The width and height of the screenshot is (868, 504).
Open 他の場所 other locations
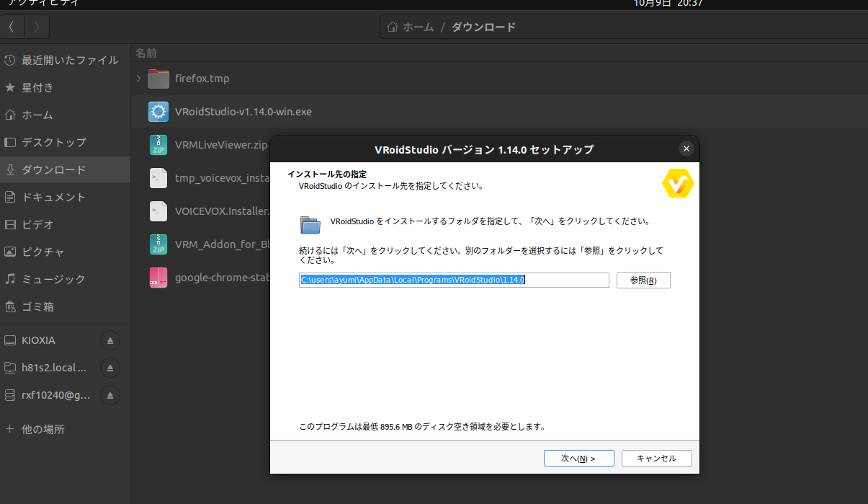pyautogui.click(x=65, y=429)
